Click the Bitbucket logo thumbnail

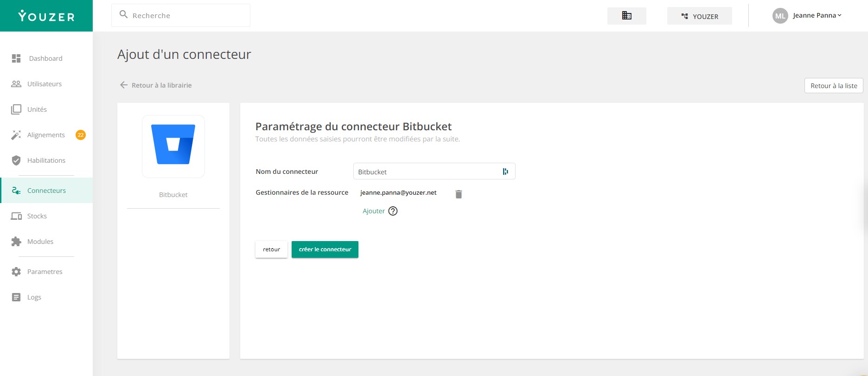173,147
